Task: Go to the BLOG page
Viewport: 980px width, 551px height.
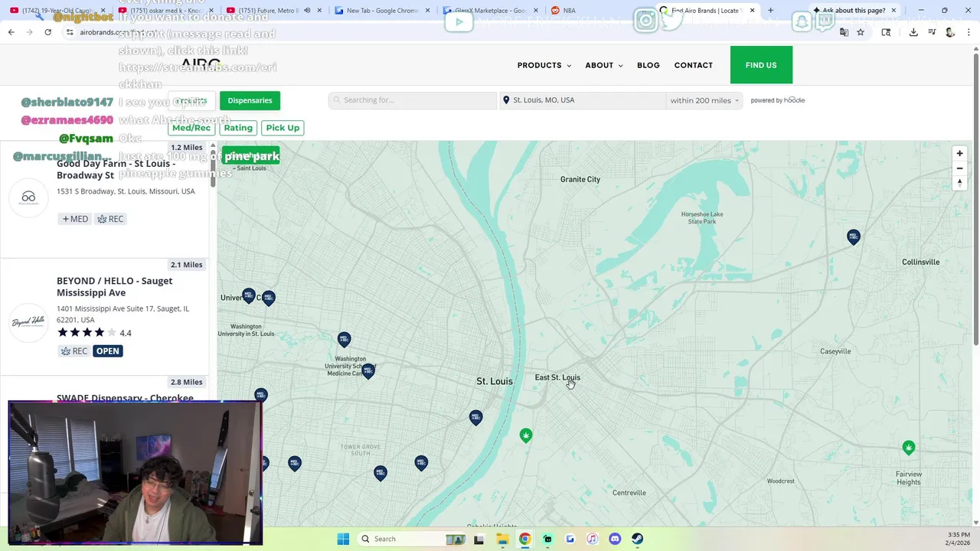Action: [x=648, y=65]
